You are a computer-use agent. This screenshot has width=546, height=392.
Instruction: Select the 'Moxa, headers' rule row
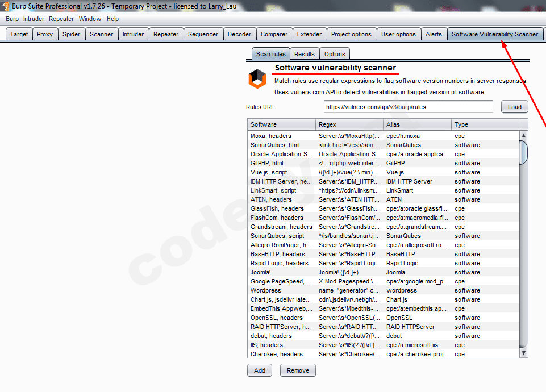click(383, 136)
